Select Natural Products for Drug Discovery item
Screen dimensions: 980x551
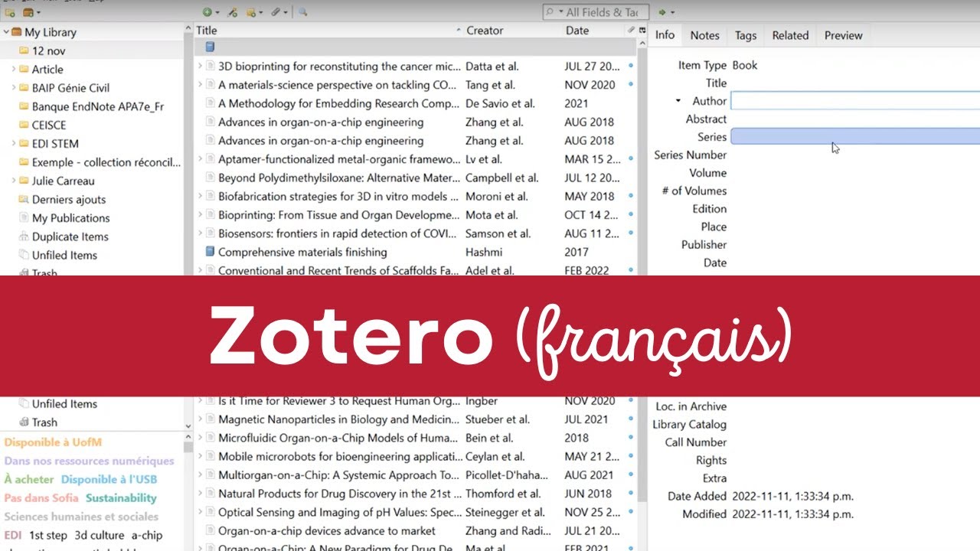click(x=417, y=494)
